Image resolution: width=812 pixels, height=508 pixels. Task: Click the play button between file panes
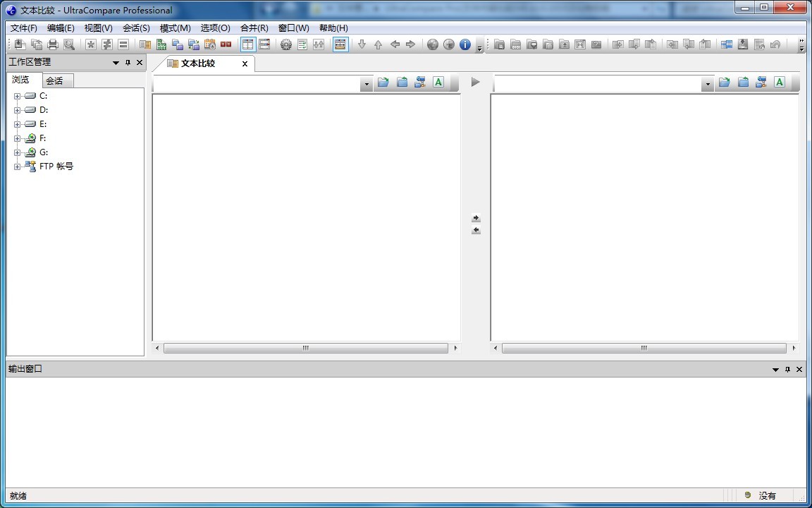click(475, 82)
